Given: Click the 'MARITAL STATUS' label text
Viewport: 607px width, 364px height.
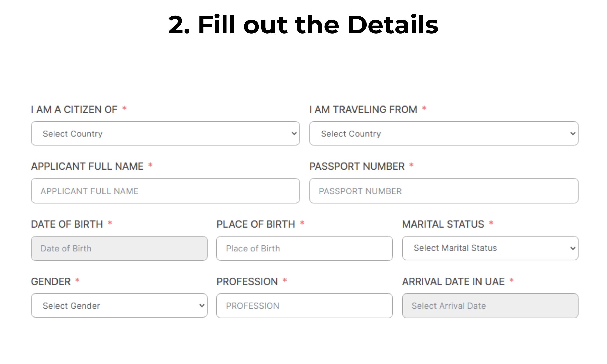Looking at the screenshot, I should pyautogui.click(x=443, y=224).
